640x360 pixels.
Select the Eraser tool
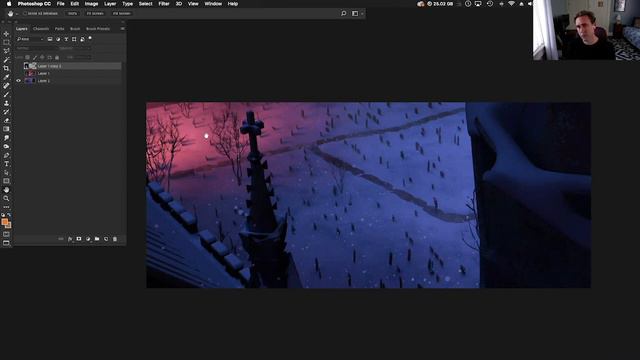coord(6,120)
